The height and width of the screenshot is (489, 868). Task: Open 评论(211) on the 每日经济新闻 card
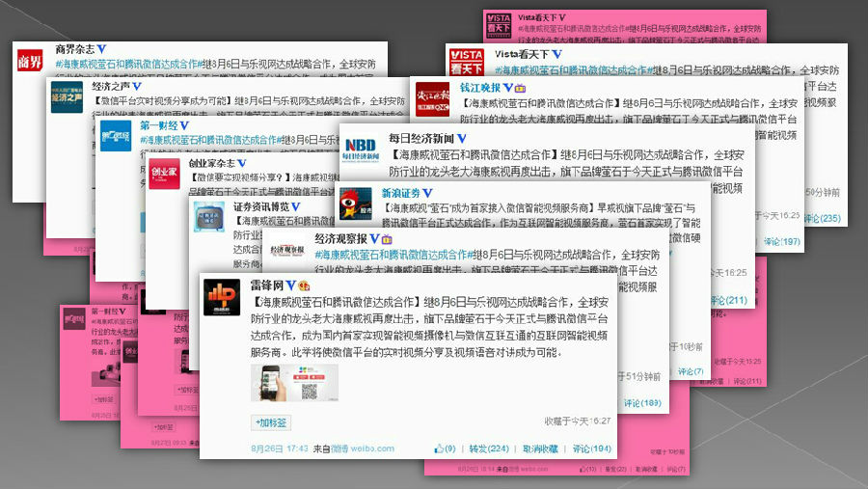[729, 300]
